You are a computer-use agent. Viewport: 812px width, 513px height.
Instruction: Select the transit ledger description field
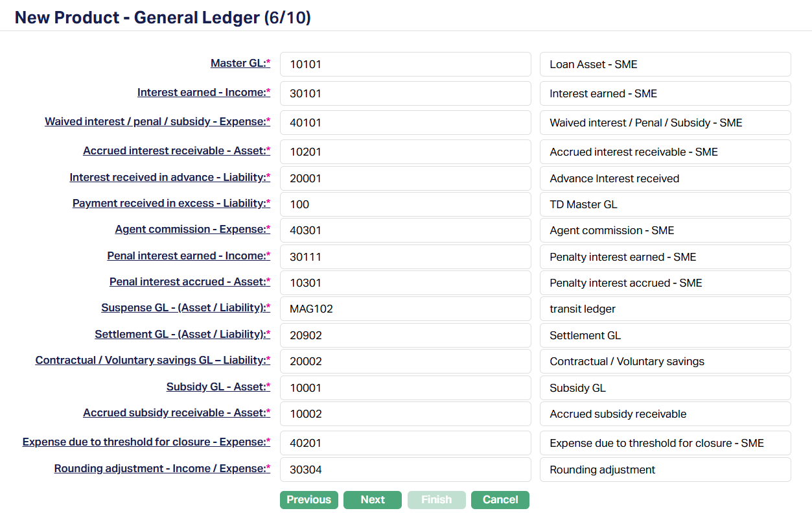pos(665,309)
